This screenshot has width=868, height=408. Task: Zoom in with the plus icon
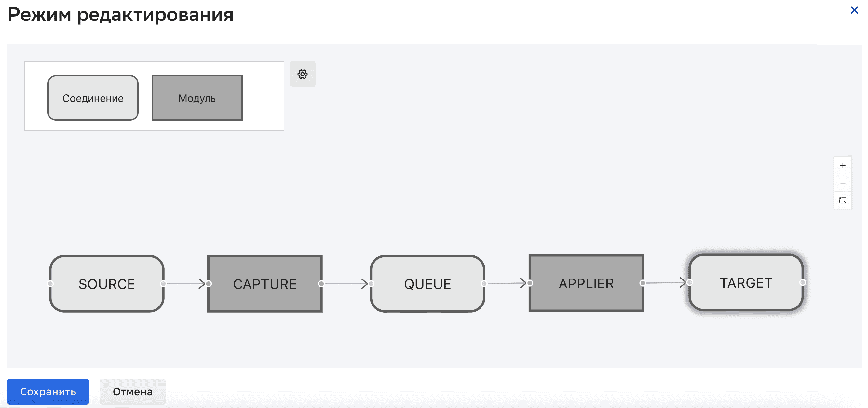(842, 165)
